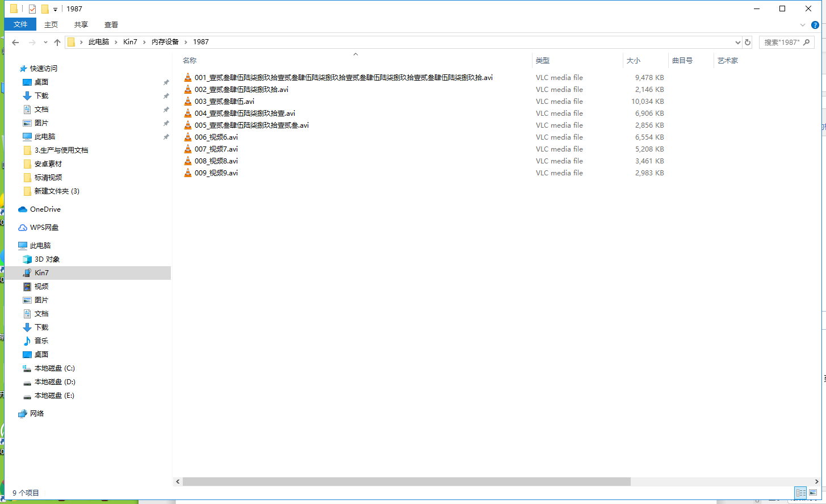Select 3D 对象 folder icon
Screen dimensions: 826x504
[x=27, y=259]
